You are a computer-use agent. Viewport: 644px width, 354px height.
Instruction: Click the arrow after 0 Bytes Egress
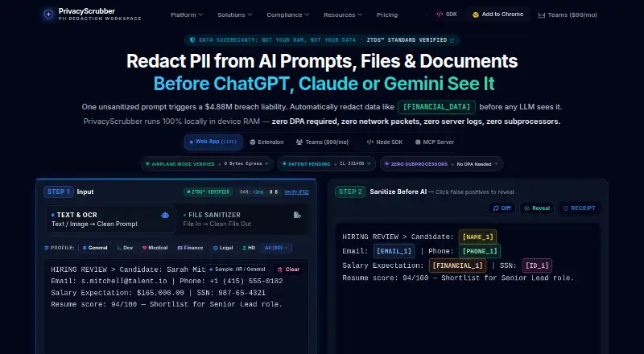pos(266,163)
